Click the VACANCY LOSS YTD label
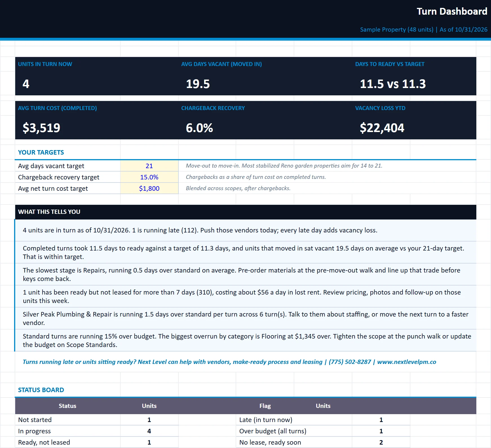This screenshot has height=448, width=491. [x=380, y=108]
